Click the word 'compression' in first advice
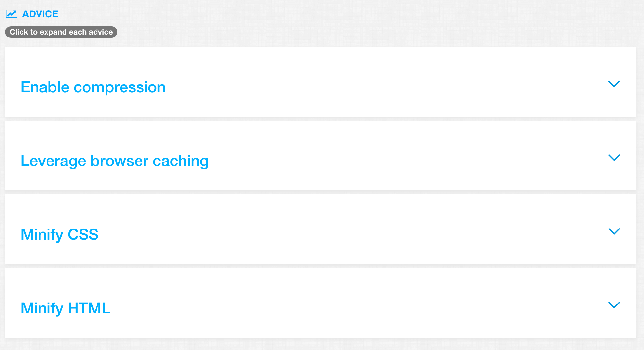644x350 pixels. tap(120, 88)
